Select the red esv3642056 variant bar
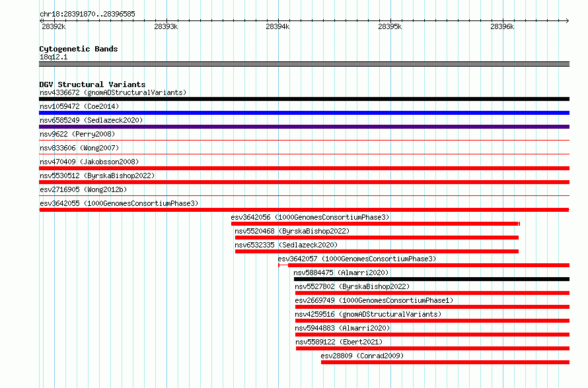 click(x=375, y=224)
